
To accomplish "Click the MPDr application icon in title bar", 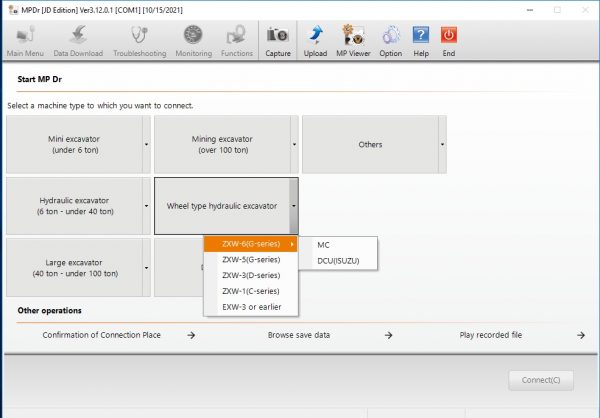I will [x=13, y=10].
